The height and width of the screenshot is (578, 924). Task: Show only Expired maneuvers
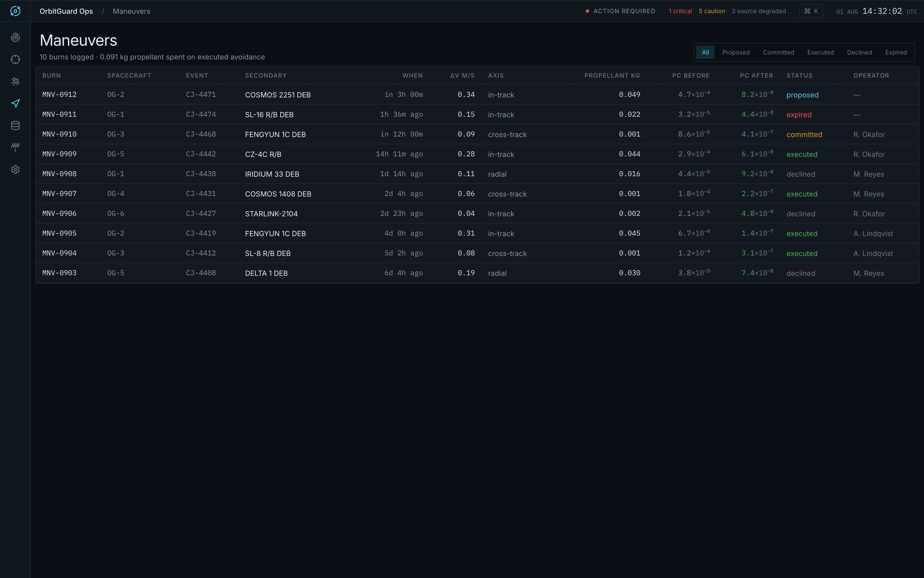pyautogui.click(x=896, y=52)
